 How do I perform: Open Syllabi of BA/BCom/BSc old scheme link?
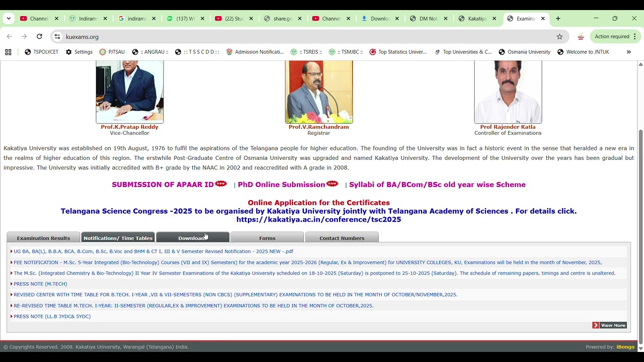437,185
